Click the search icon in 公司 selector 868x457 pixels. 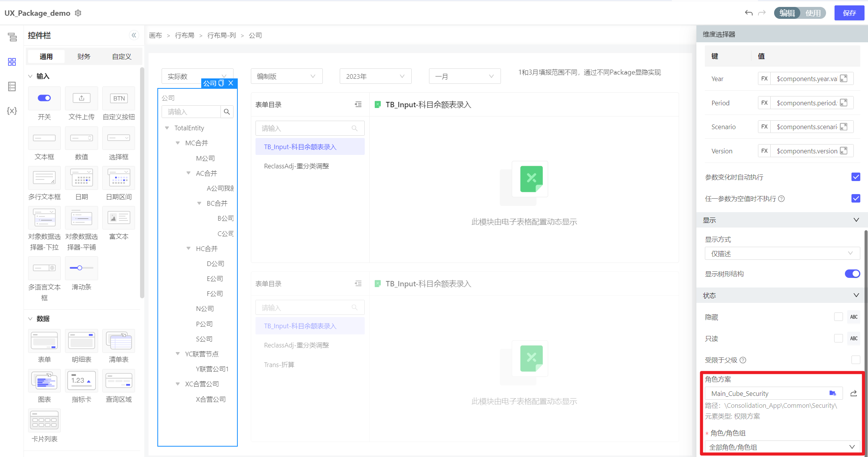227,112
